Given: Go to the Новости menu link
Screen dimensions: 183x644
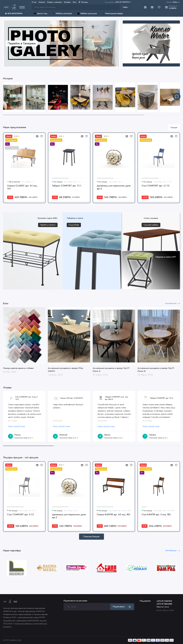Looking at the screenshot, I should tap(42, 2).
